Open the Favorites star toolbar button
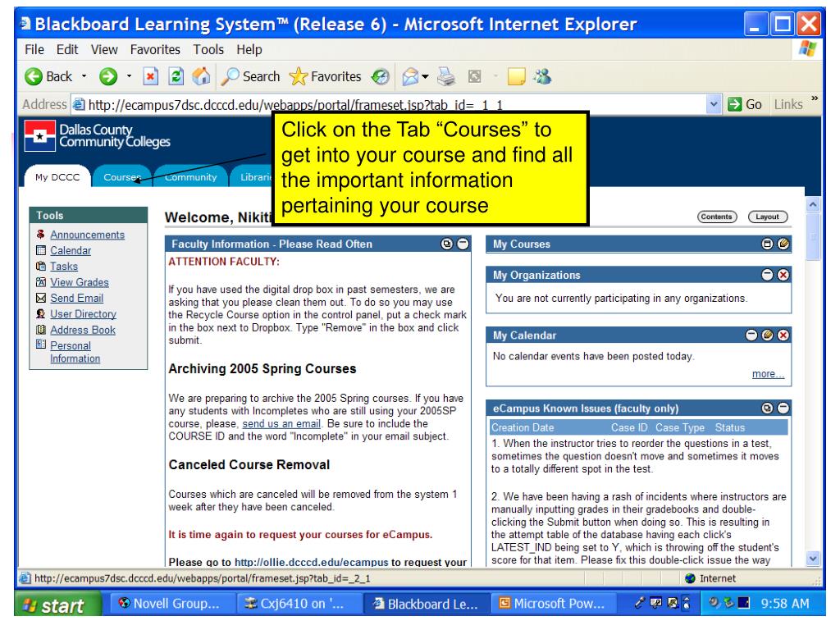 (325, 76)
